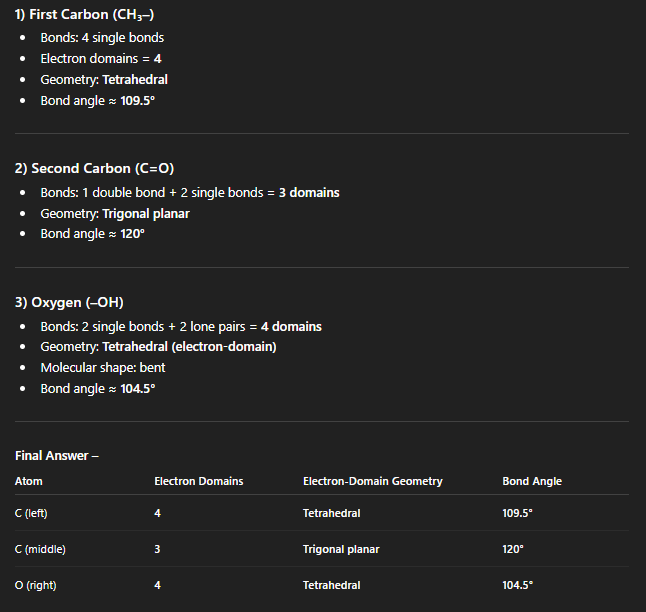Click the "2) Second Carbon (C=O)" heading
Image resolution: width=646 pixels, height=612 pixels.
pos(94,168)
